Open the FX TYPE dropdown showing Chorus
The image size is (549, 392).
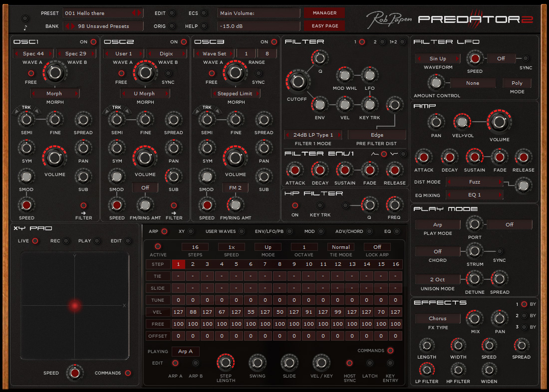[x=437, y=318]
